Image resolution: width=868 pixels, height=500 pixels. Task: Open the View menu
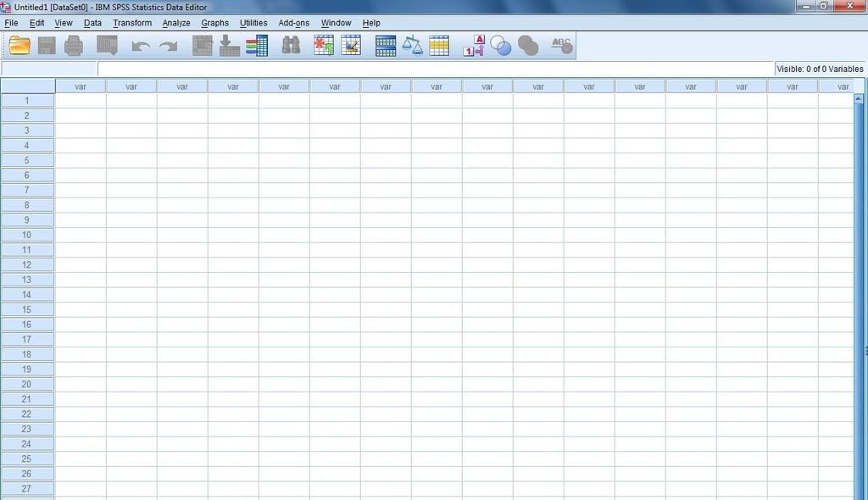point(64,23)
